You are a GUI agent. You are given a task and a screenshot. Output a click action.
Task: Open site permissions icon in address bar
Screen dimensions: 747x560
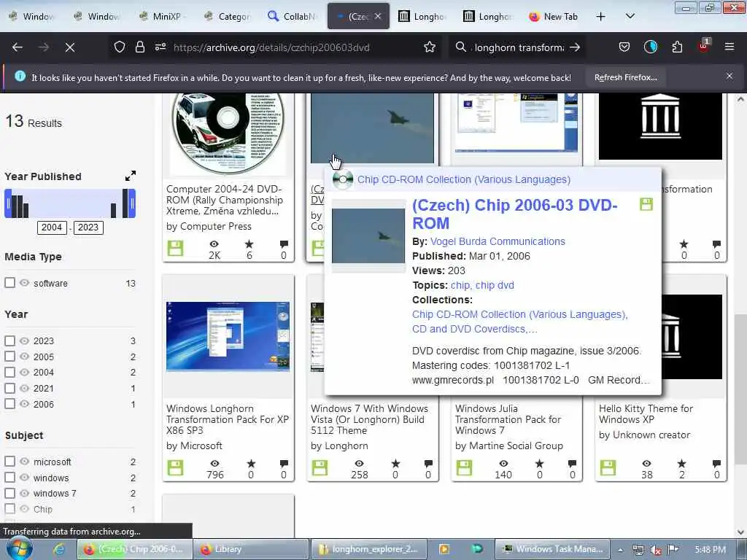[x=160, y=47]
